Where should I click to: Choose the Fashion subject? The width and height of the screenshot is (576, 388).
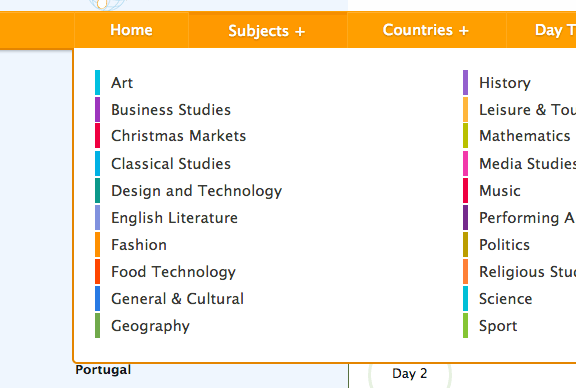(139, 245)
